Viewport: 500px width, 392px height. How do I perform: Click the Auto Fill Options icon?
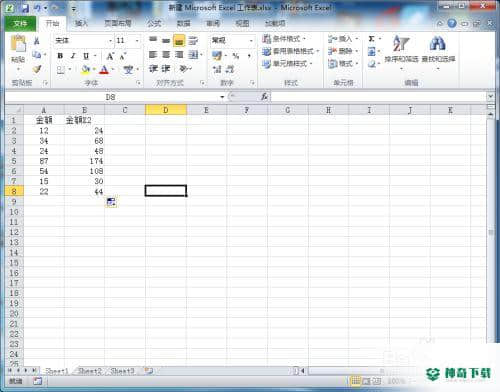111,202
